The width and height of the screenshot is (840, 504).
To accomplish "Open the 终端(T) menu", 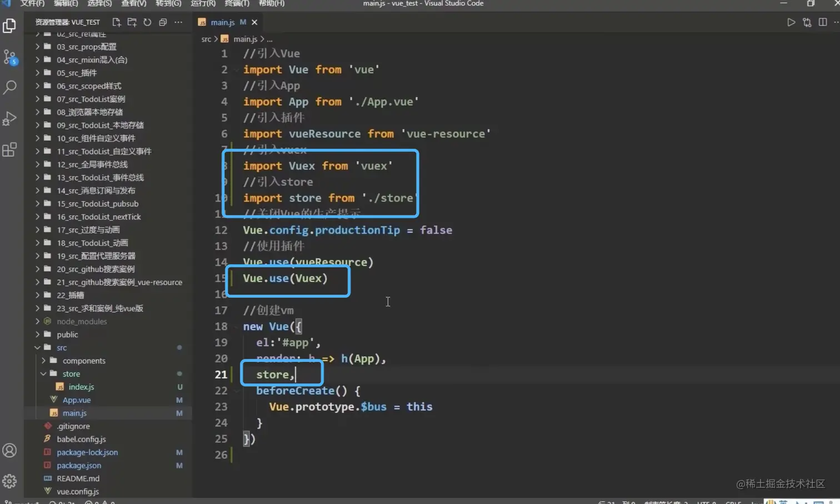I will coord(237,3).
